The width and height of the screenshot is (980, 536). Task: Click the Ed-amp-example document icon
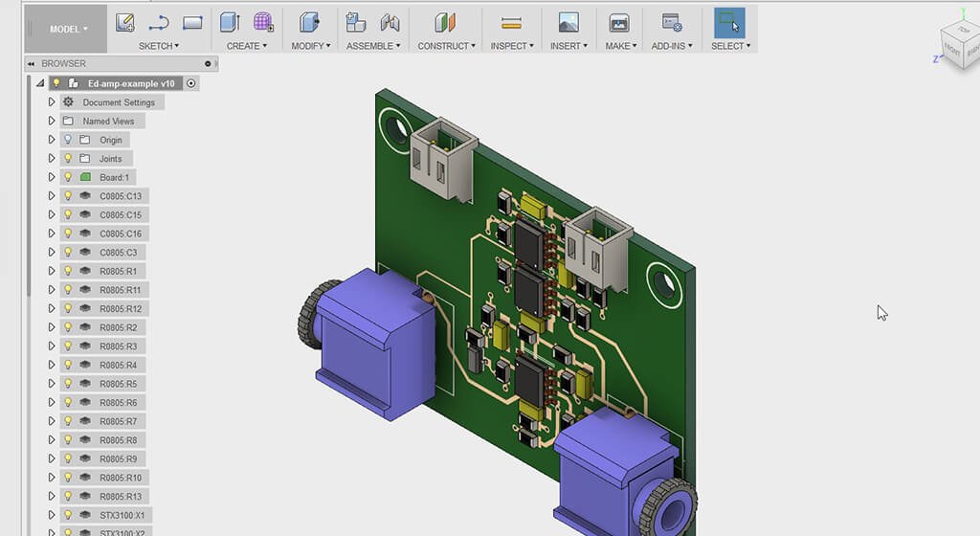coord(73,83)
